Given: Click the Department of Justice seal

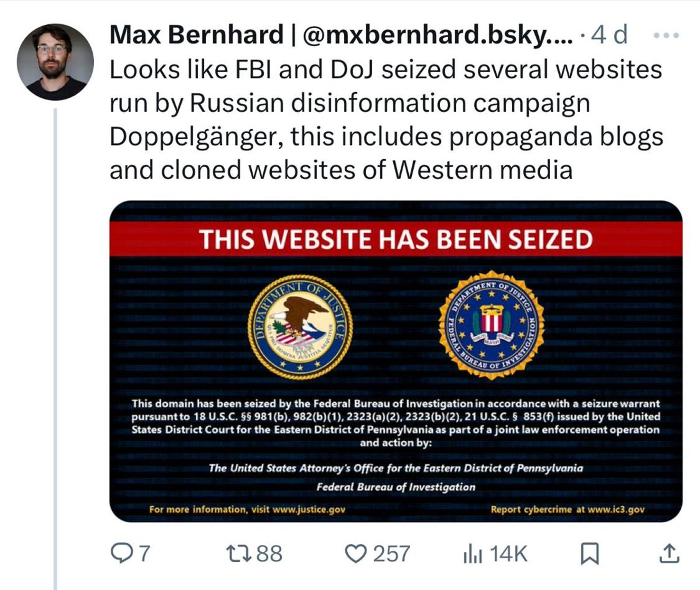Looking at the screenshot, I should coord(300,326).
